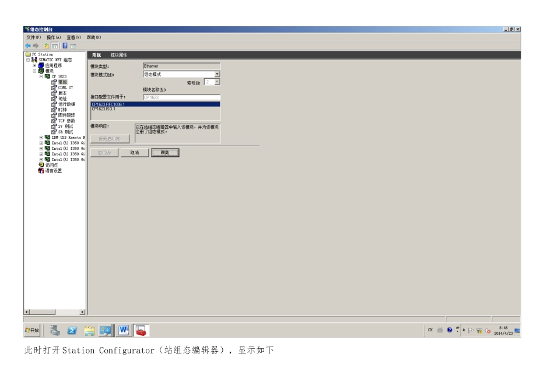Click the flag notification tray icon
The height and width of the screenshot is (392, 554).
point(471,331)
